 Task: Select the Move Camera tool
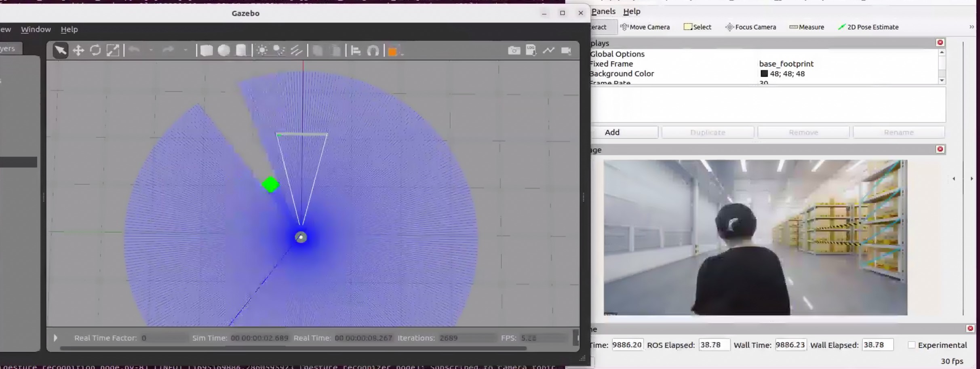[x=645, y=27]
